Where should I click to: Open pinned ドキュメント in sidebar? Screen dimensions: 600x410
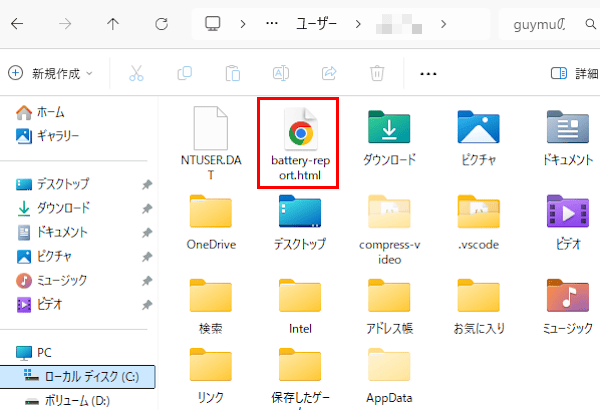click(x=52, y=232)
